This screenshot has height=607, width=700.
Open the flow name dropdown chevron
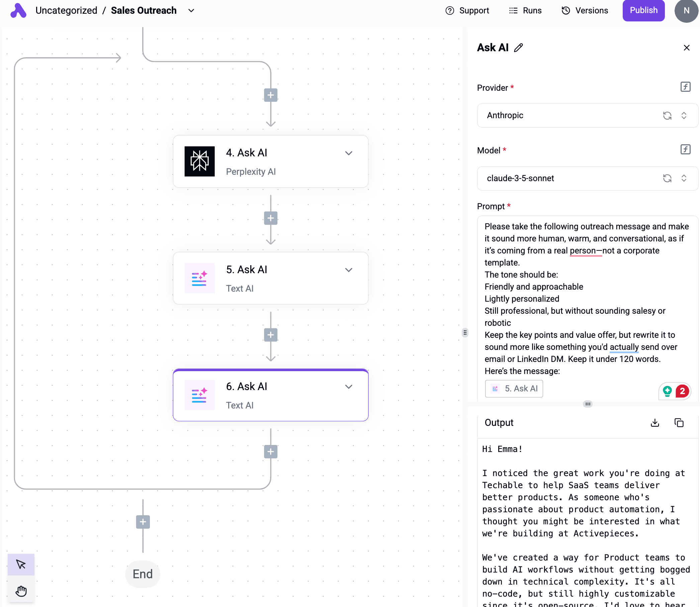point(191,10)
